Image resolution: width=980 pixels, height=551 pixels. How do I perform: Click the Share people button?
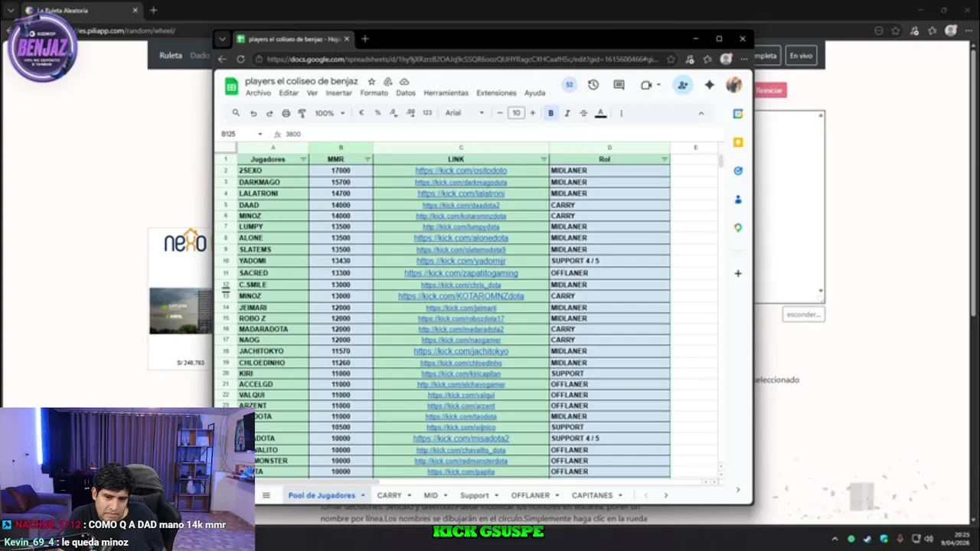pos(682,85)
